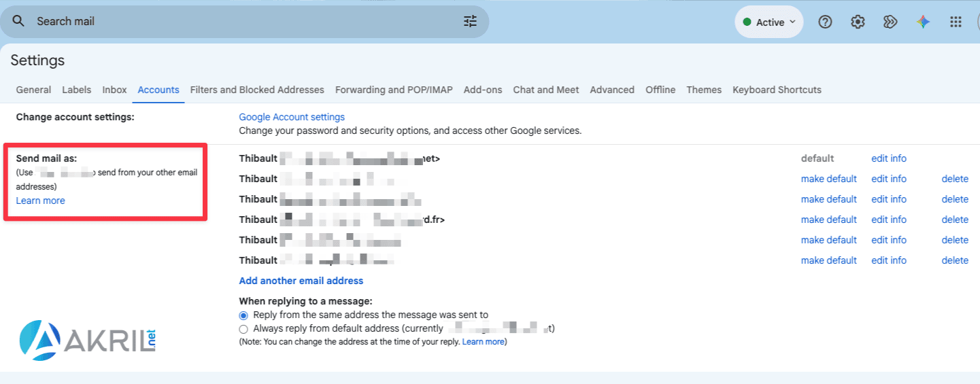Image resolution: width=980 pixels, height=384 pixels.
Task: Select Always reply from default address
Action: point(243,329)
